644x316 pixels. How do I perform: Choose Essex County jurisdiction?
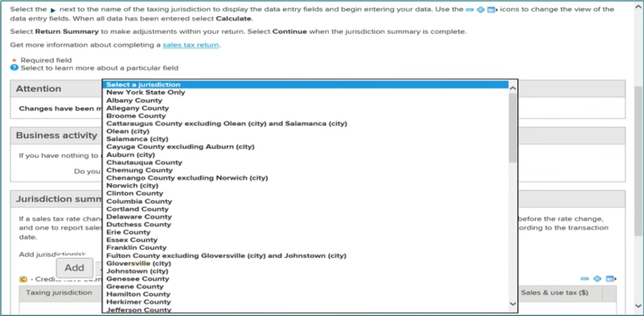point(305,240)
